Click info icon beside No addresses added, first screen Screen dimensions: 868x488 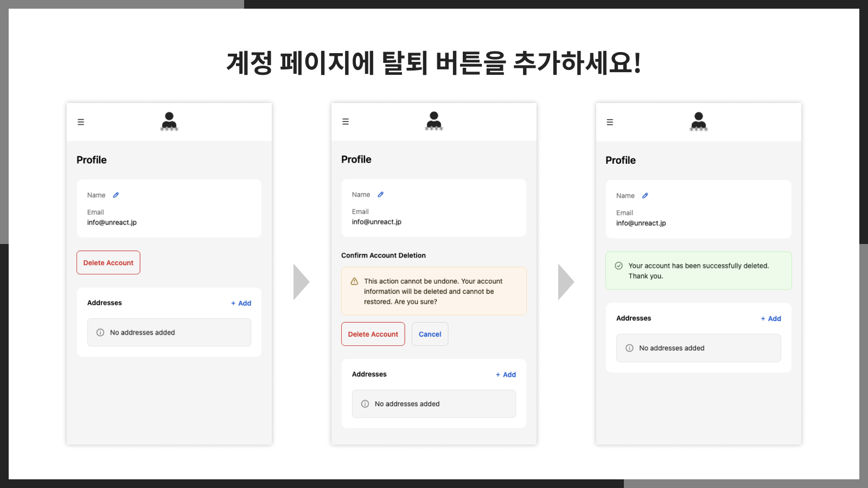click(100, 332)
